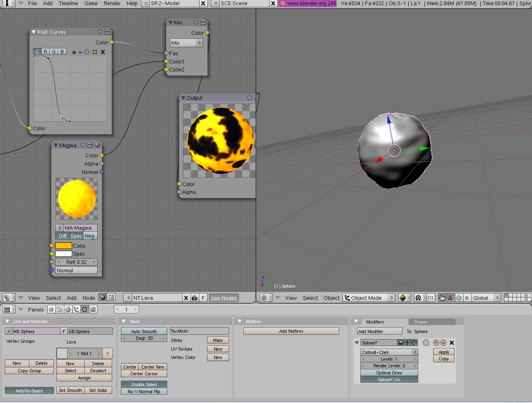Click the scale manipulator square icon
The image size is (532, 403).
click(x=467, y=298)
